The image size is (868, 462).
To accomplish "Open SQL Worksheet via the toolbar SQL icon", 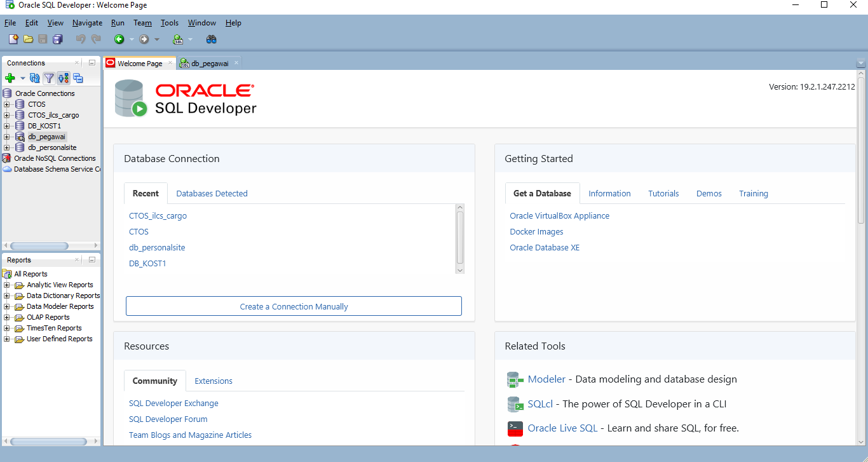I will click(178, 39).
